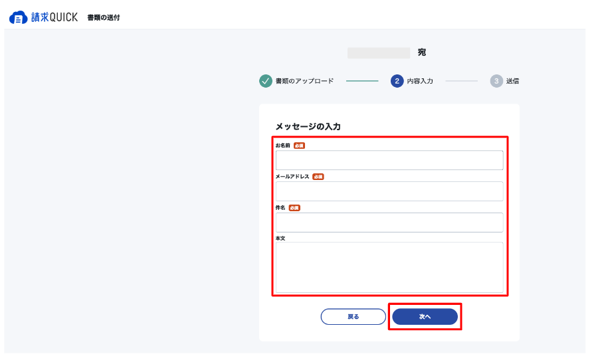
Task: Select the 送信 step label
Action: 512,81
